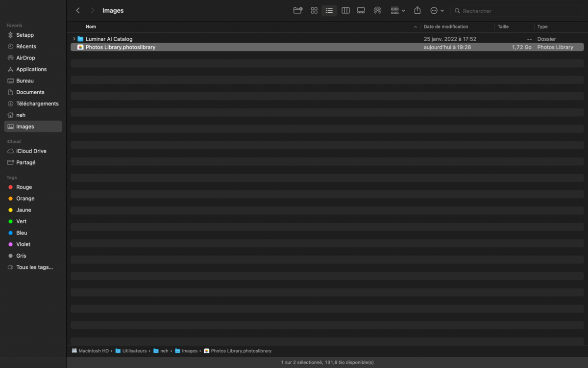Create a new folder from the toolbar icon
The width and height of the screenshot is (588, 368).
[x=297, y=10]
